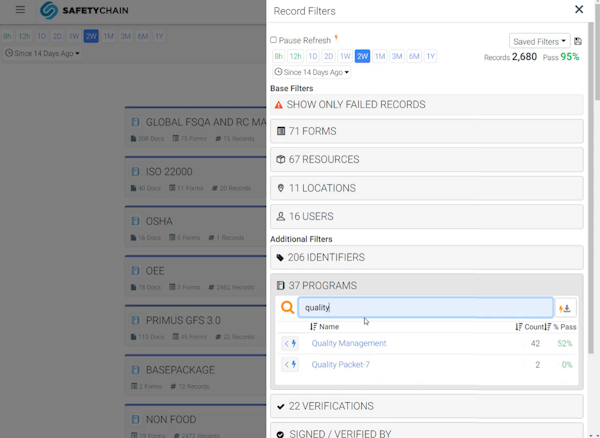Open Since 14 Days Ago dropdown on dashboard
Screen dimensions: 600x438
(x=42, y=53)
